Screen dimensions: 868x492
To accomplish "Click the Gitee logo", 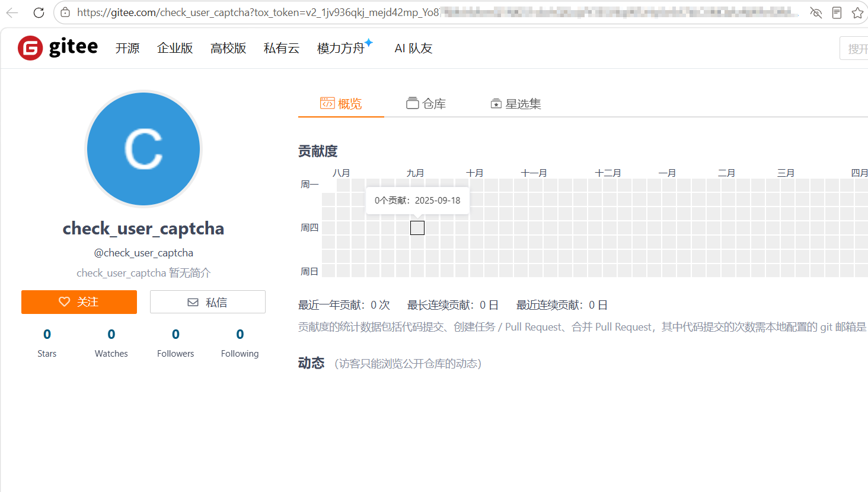I will tap(58, 47).
